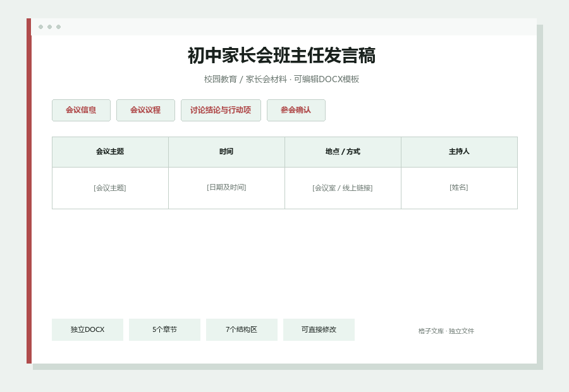Click the 格子文库 · 独立文件 footer text
This screenshot has width=569, height=392.
(446, 331)
